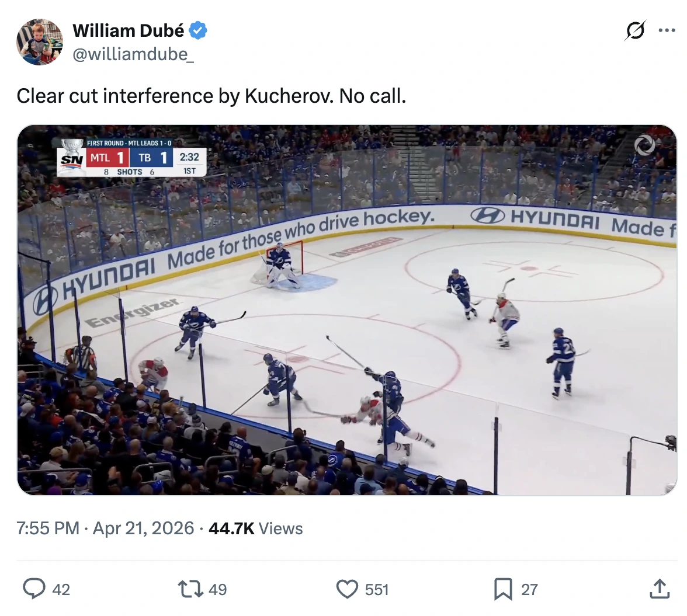Click the tweet text about Kucherov interference

coord(211,96)
